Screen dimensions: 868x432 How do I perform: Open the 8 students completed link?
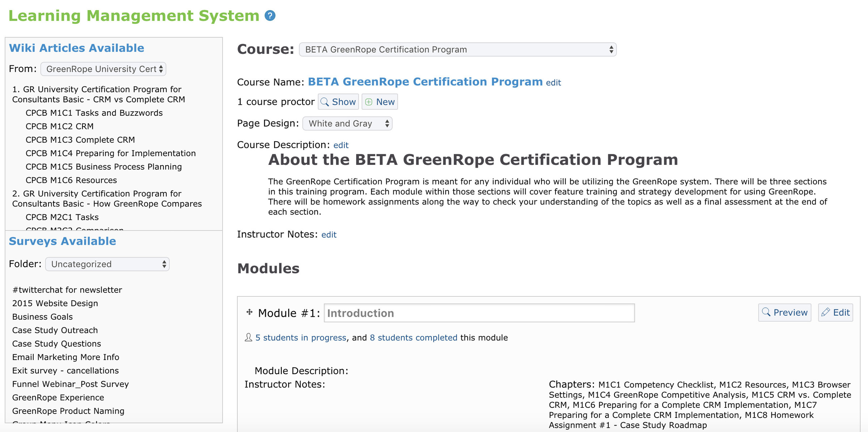click(x=413, y=338)
